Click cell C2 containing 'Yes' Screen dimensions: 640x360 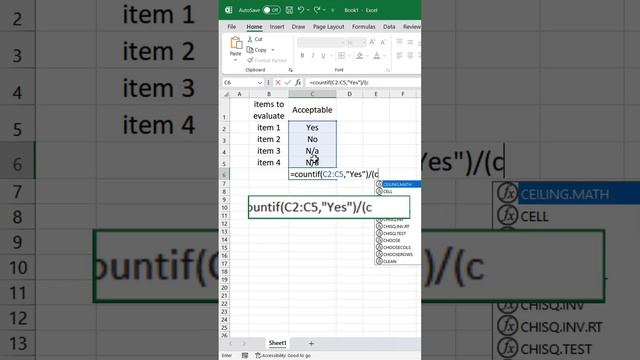(312, 128)
